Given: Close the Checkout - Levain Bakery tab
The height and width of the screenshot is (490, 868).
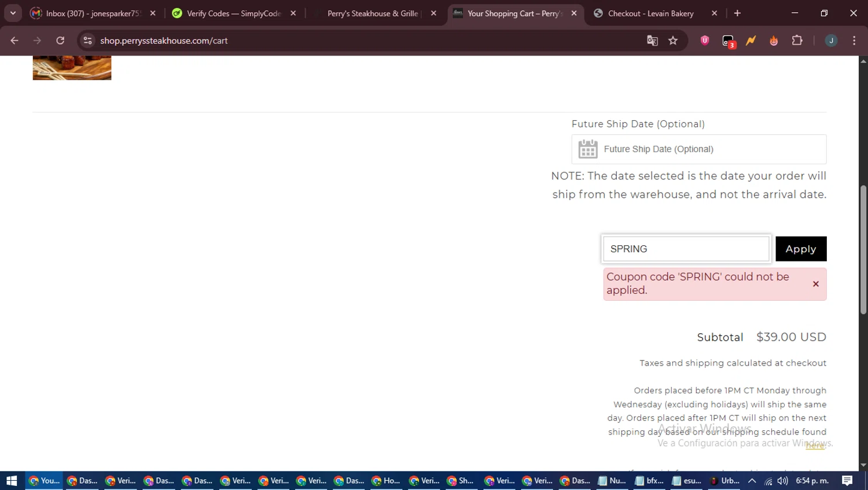Looking at the screenshot, I should coord(715,13).
